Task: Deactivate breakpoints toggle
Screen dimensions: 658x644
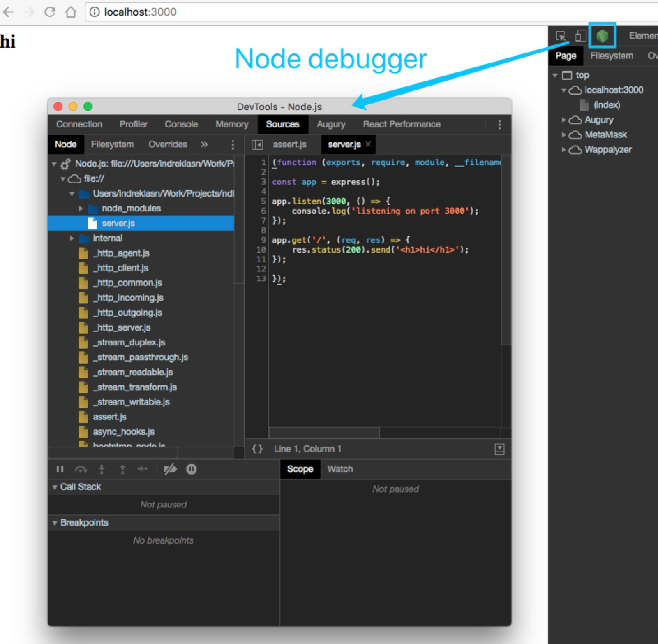Action: click(x=170, y=469)
